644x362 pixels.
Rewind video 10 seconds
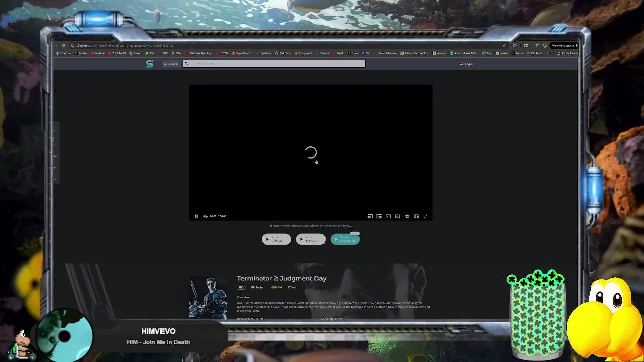[370, 216]
